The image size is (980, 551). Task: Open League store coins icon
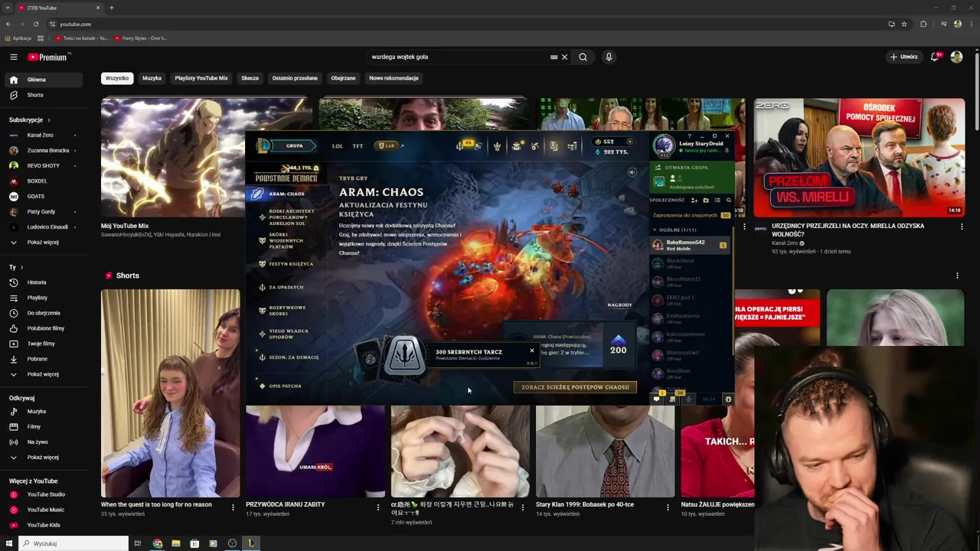tap(572, 146)
